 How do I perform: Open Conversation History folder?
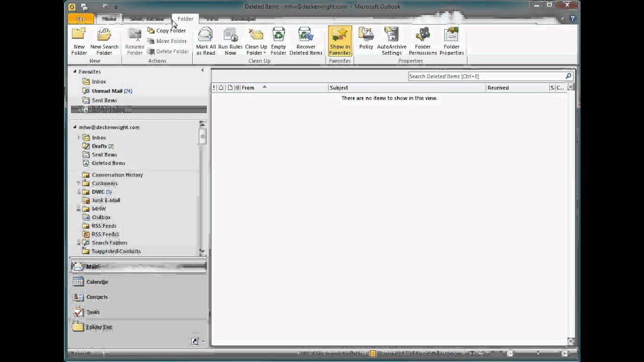(117, 175)
